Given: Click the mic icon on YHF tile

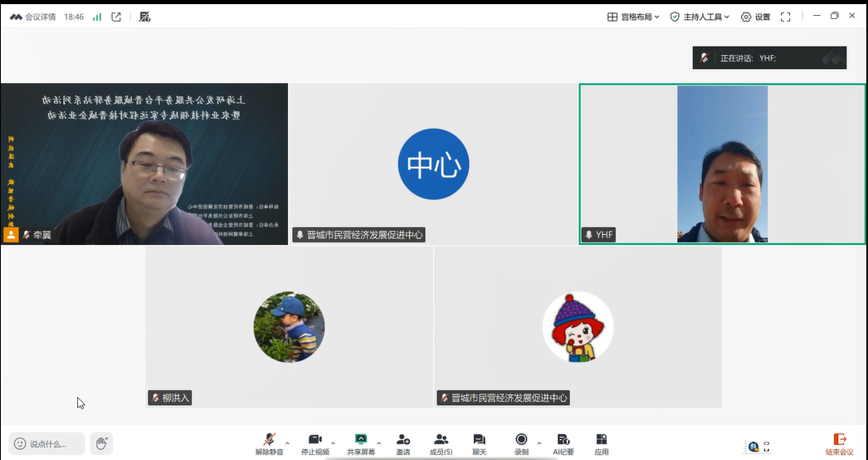Looking at the screenshot, I should coord(589,235).
